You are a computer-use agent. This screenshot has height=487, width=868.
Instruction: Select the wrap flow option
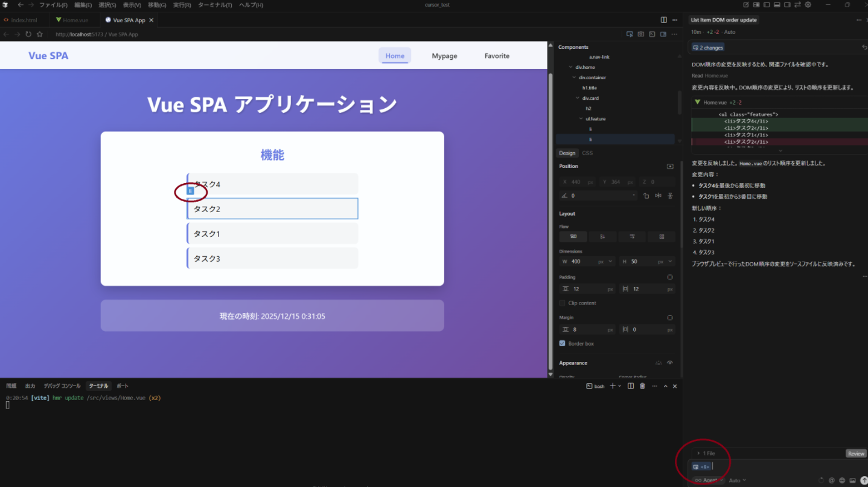[x=632, y=237]
